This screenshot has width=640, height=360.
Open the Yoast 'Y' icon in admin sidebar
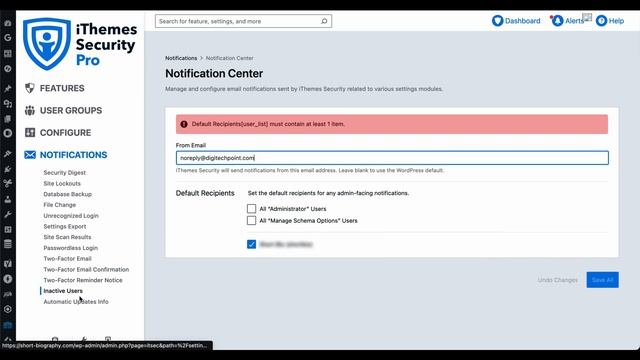coord(8,264)
